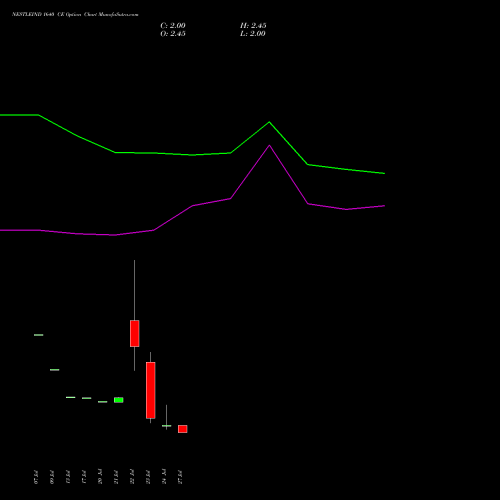Click the '20 Jul' date axis label
The width and height of the screenshot is (500, 500).
tap(100, 477)
